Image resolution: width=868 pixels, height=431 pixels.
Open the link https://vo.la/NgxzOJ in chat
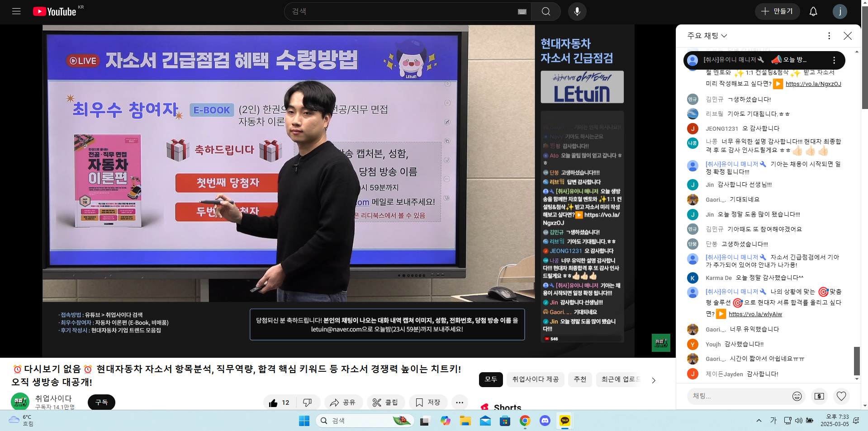point(813,84)
